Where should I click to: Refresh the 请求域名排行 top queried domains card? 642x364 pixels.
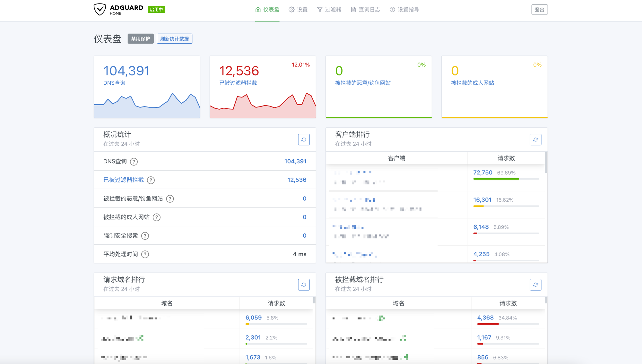coord(304,285)
